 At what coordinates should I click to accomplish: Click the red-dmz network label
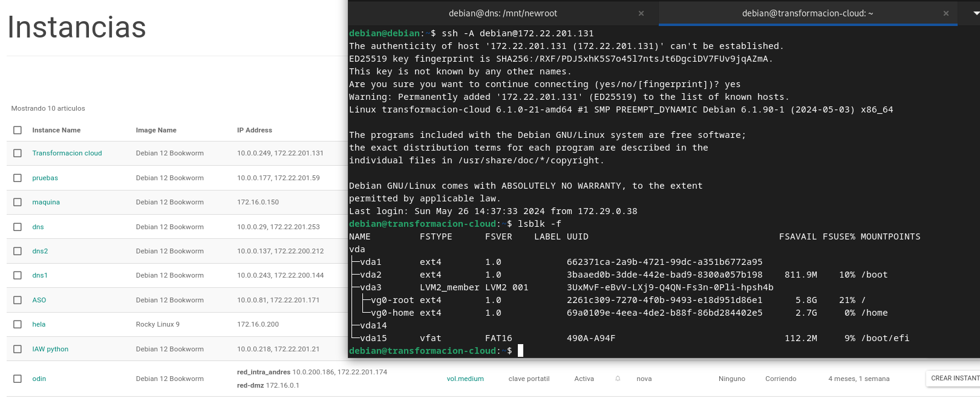click(250, 385)
